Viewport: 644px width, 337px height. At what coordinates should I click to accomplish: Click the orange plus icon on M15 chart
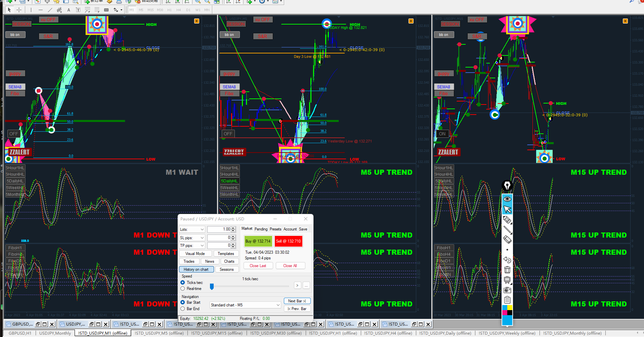point(625,21)
